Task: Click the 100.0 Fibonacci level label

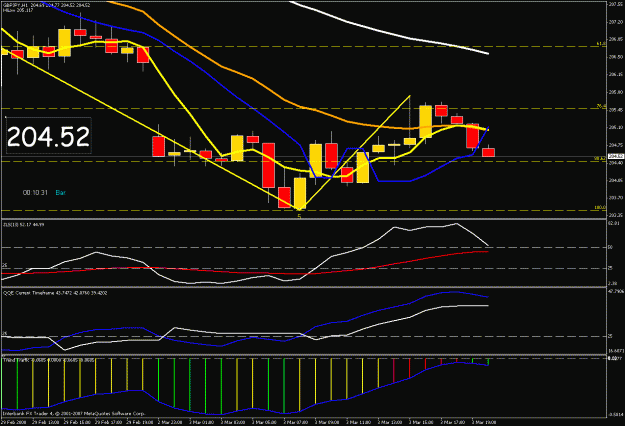Action: (600, 208)
